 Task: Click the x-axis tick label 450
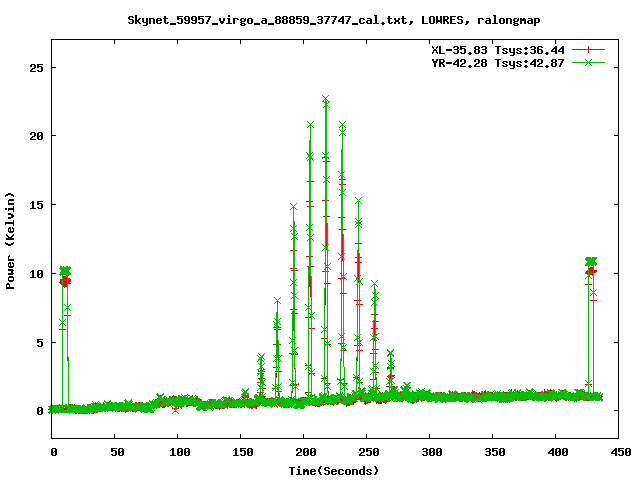point(621,452)
